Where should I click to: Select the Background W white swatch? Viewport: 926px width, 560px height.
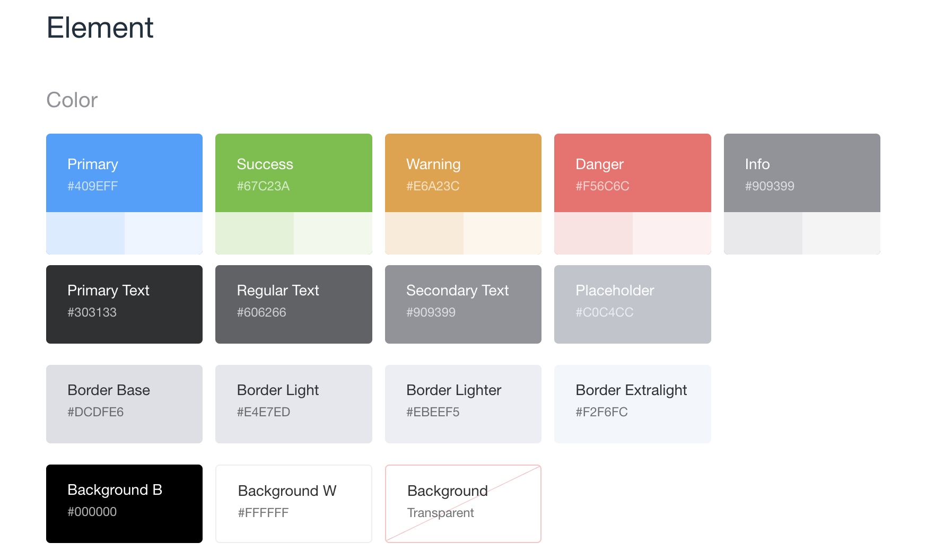pyautogui.click(x=293, y=504)
